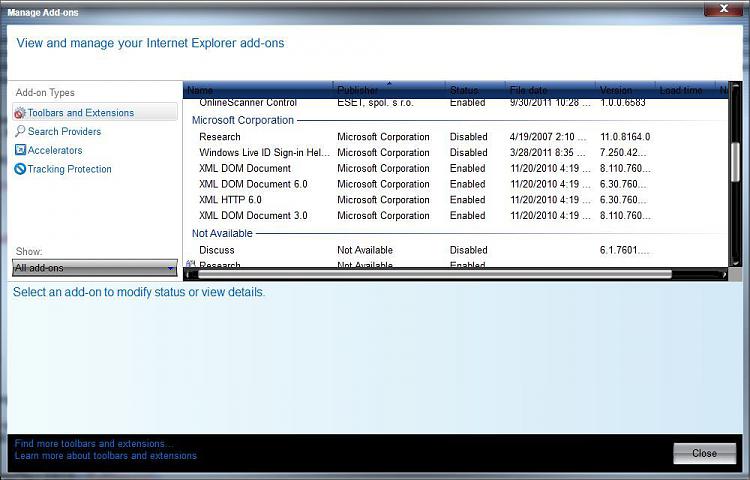This screenshot has height=480, width=750.
Task: Sort list by Load time column header
Action: point(685,90)
